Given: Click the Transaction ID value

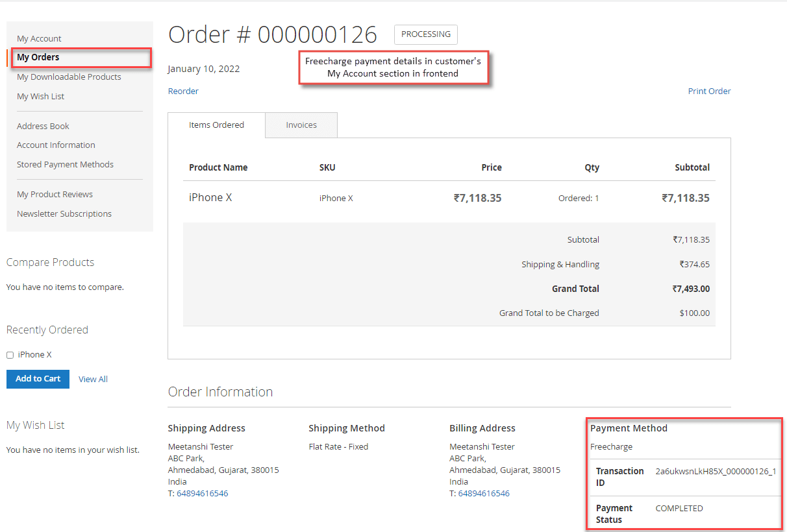Looking at the screenshot, I should [x=716, y=471].
